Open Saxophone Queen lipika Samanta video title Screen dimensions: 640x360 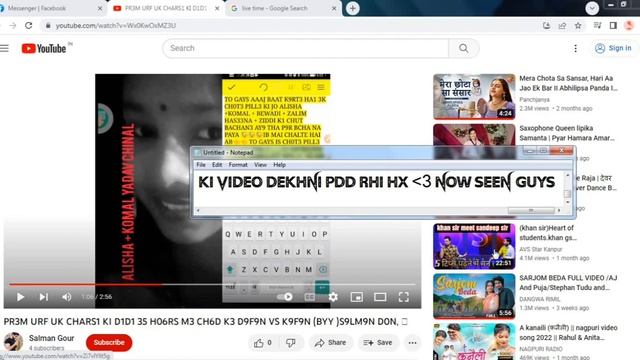pyautogui.click(x=567, y=133)
